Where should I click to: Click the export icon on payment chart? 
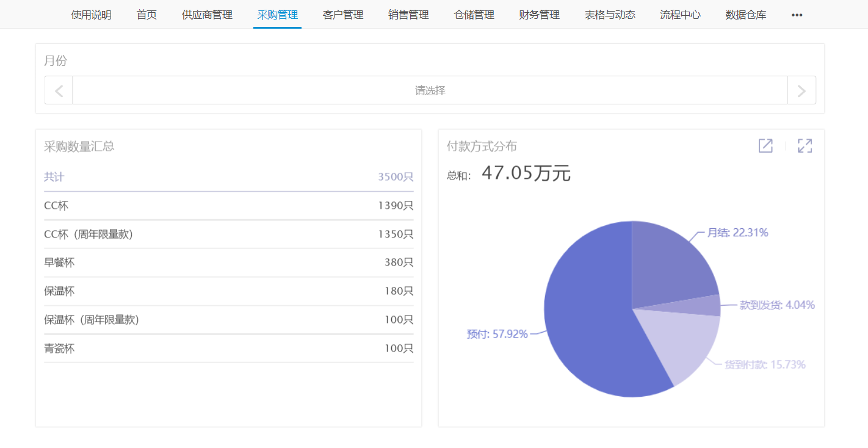[x=765, y=146]
